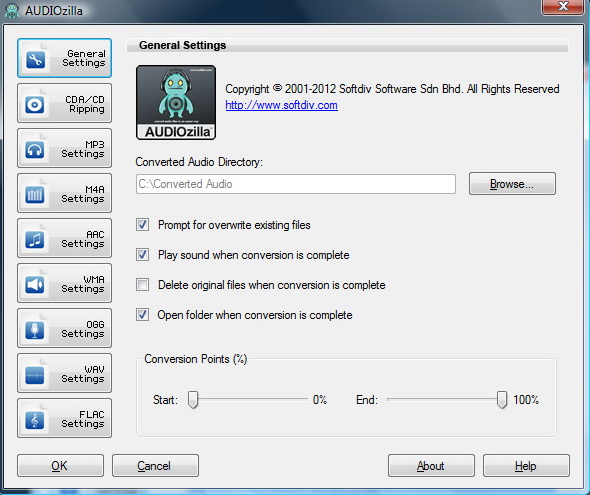
Task: Click the End conversion point slider handle
Action: (502, 399)
